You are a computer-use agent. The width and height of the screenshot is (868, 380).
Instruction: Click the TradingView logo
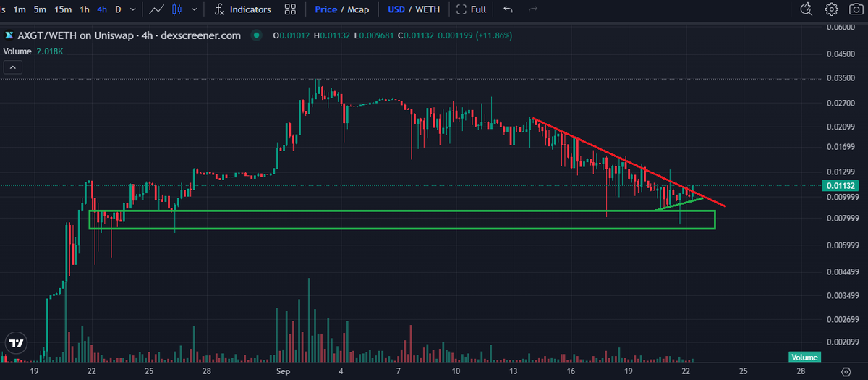click(x=15, y=342)
